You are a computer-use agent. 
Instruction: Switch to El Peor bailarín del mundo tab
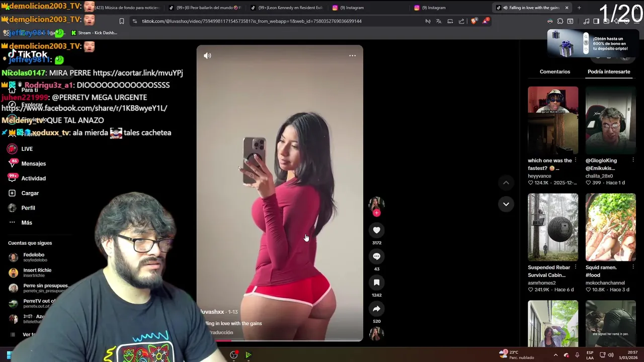click(205, 8)
